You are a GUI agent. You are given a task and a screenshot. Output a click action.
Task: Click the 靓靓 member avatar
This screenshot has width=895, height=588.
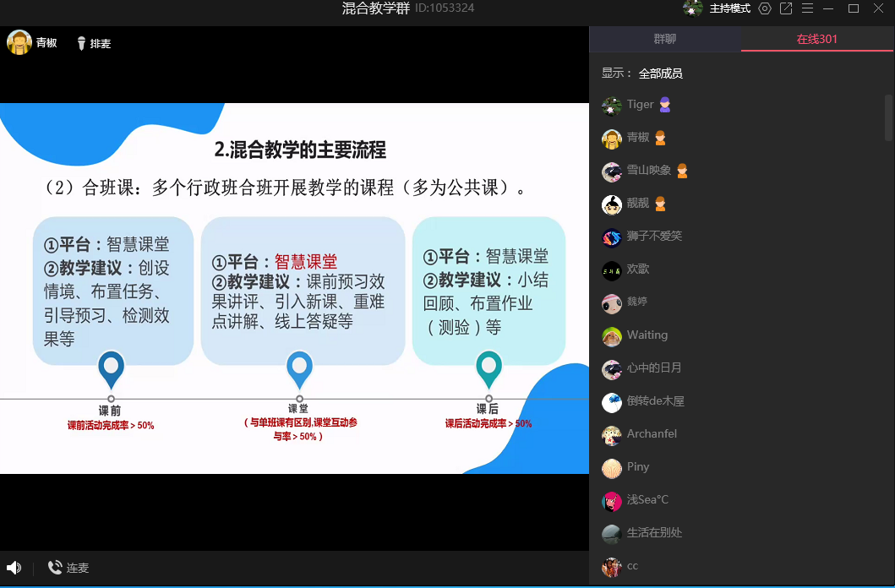[x=612, y=204]
